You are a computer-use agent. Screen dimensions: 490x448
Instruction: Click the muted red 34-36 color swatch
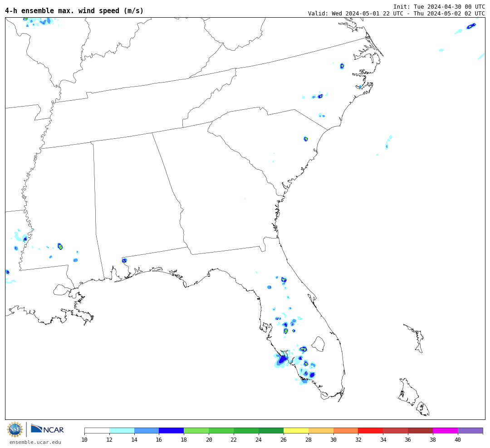click(x=396, y=431)
